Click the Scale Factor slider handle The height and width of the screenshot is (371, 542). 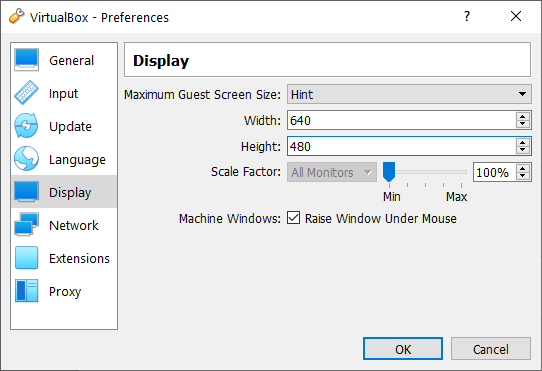click(x=389, y=172)
